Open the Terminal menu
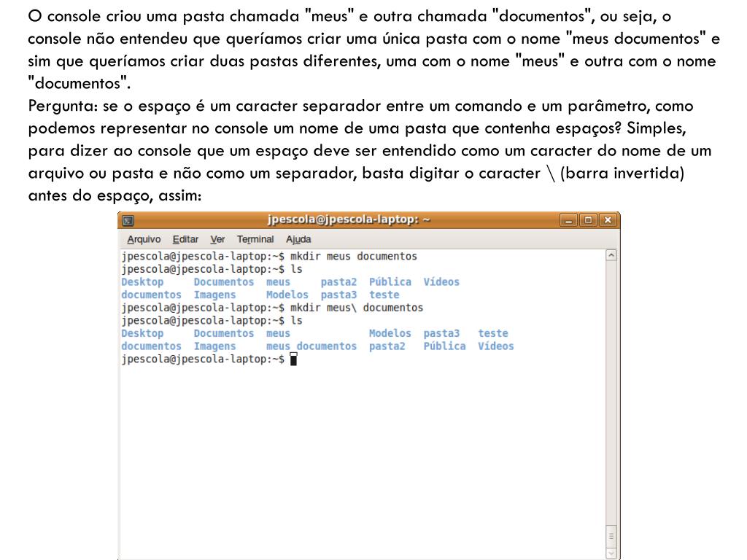Viewport: 747px width, 560px height. pyautogui.click(x=255, y=239)
